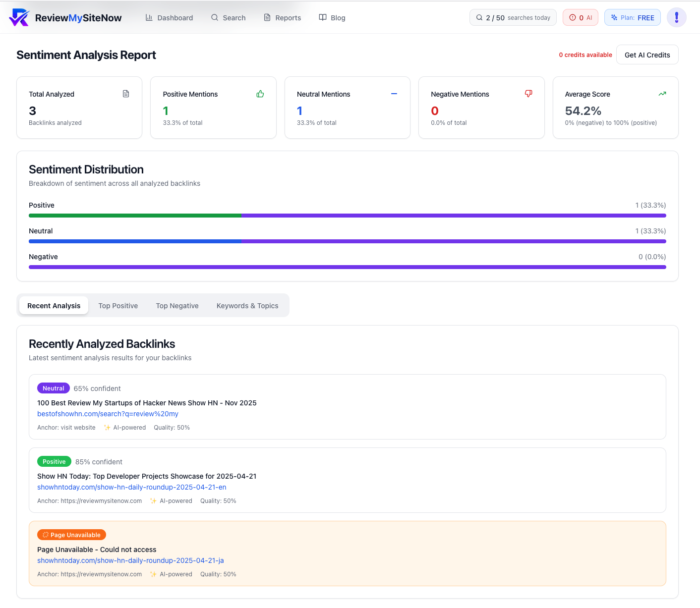The image size is (700, 608).
Task: Open the Keywords & Topics tab
Action: pyautogui.click(x=247, y=306)
